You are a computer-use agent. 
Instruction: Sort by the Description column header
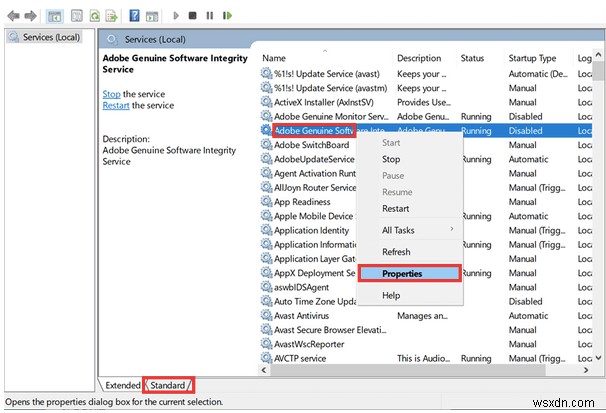[419, 58]
